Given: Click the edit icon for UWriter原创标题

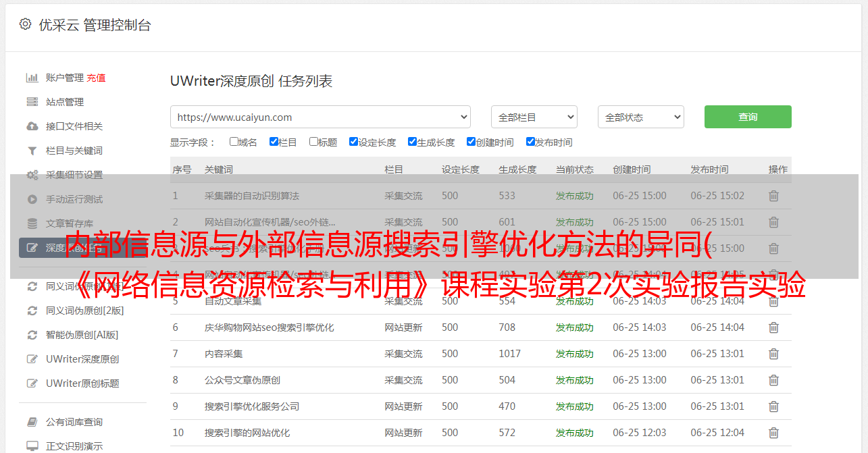Looking at the screenshot, I should (32, 383).
